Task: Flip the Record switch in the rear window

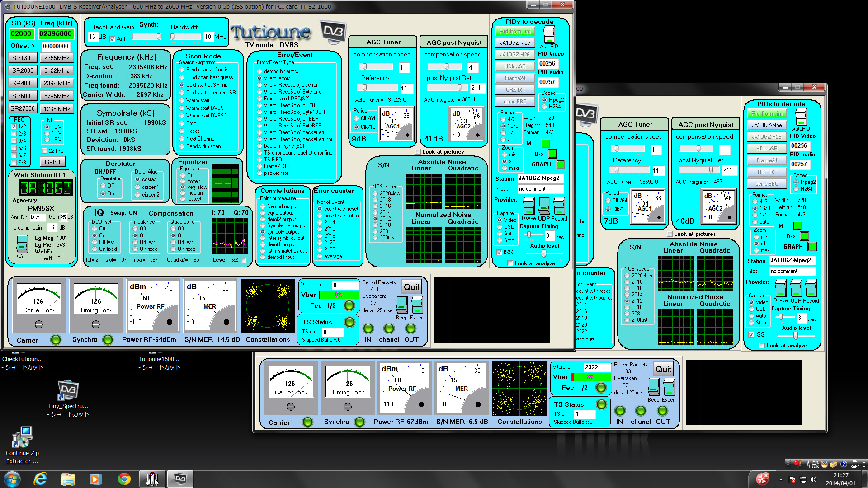Action: pos(811,288)
